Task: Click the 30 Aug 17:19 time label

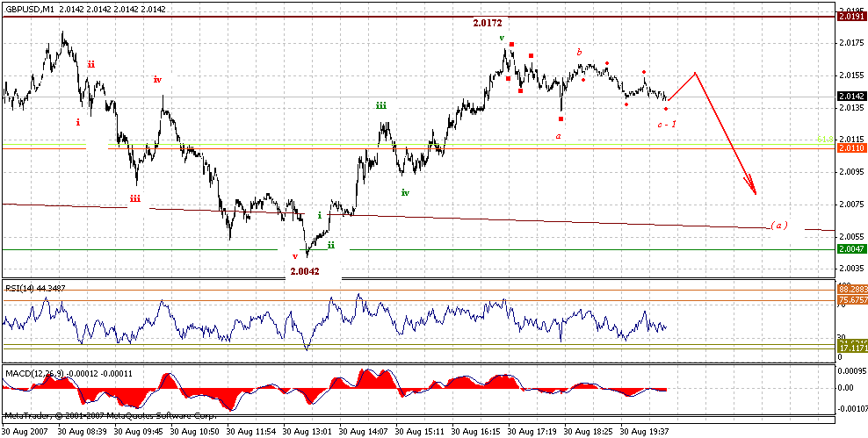Action: (531, 430)
